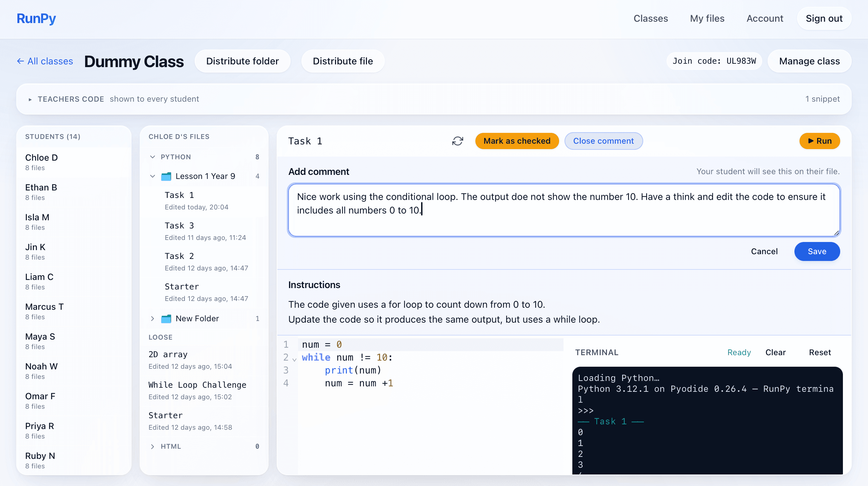This screenshot has width=868, height=486.
Task: Click Close comment button
Action: [604, 141]
